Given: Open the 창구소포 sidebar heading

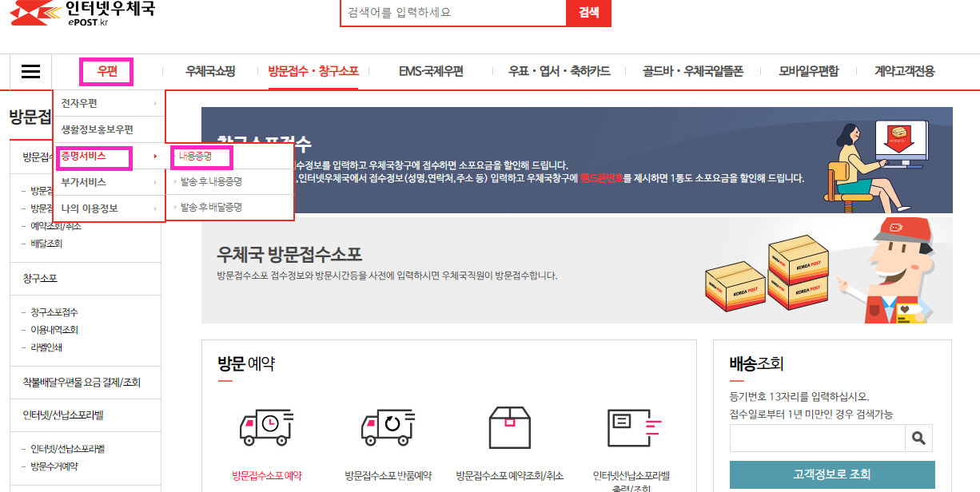Looking at the screenshot, I should coord(40,279).
